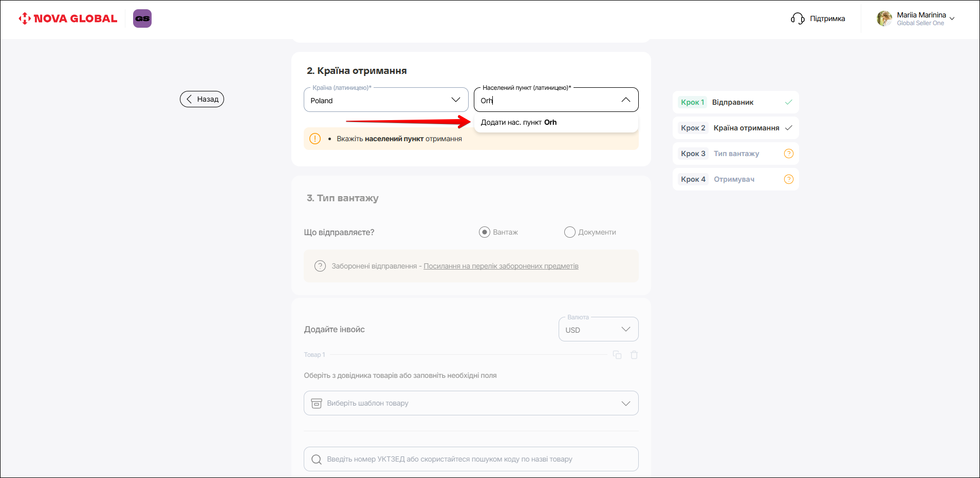Open the prohibited items list link
The image size is (980, 478).
click(501, 266)
